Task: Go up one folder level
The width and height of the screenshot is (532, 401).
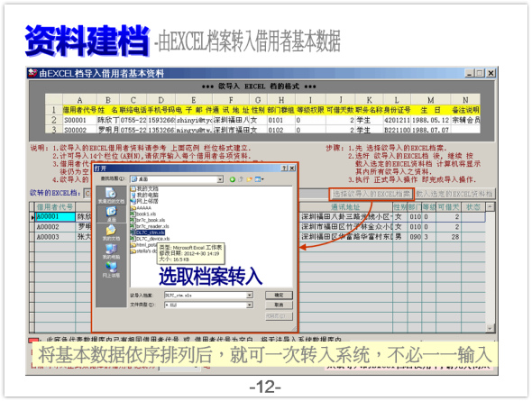Action: point(241,179)
